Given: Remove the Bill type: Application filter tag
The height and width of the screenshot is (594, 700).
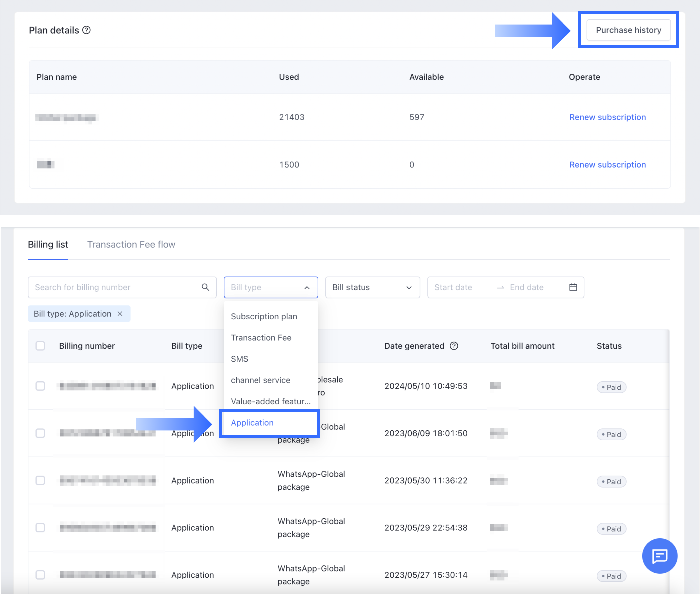Looking at the screenshot, I should [x=120, y=314].
